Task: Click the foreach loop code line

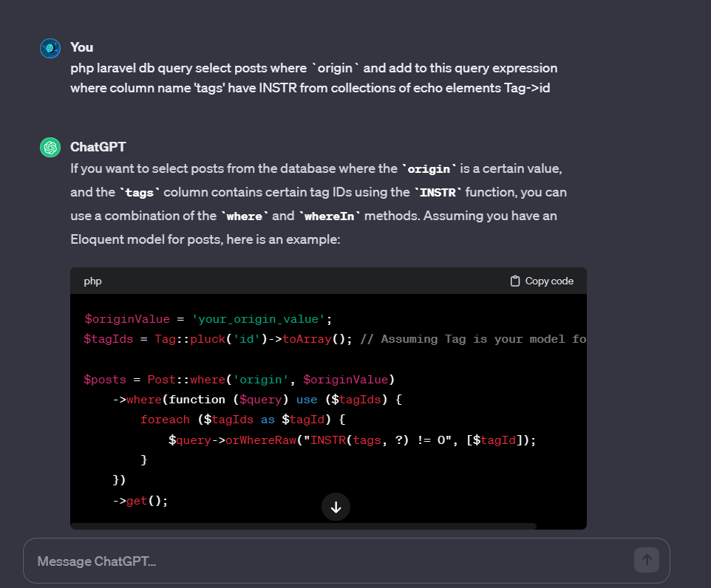Action: click(x=243, y=420)
